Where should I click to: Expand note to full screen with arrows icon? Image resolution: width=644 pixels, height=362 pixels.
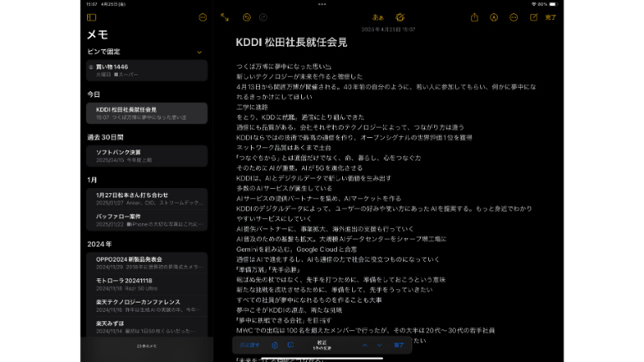coord(225,18)
